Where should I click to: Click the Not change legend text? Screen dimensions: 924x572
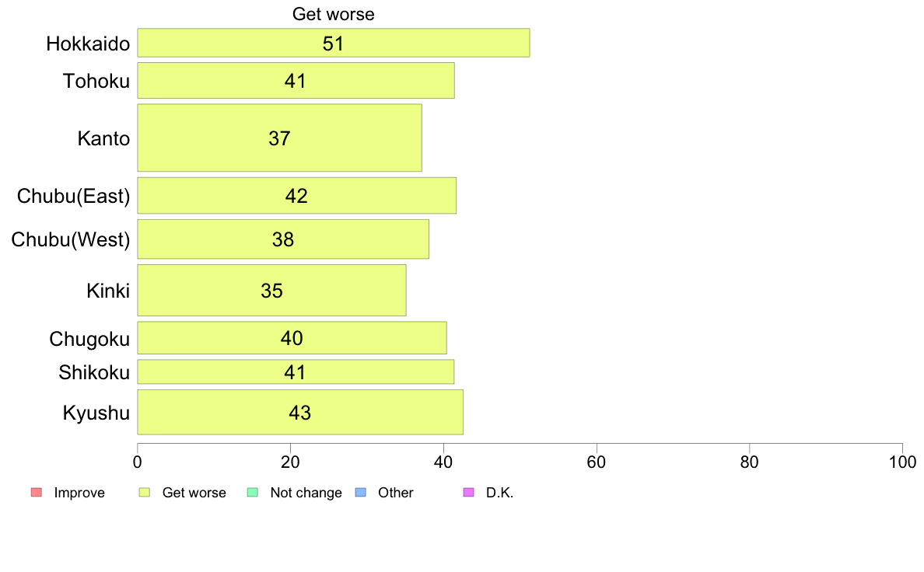[306, 493]
